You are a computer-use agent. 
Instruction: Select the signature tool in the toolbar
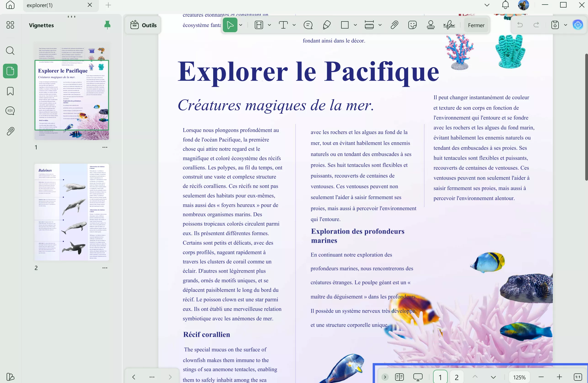[x=449, y=25]
